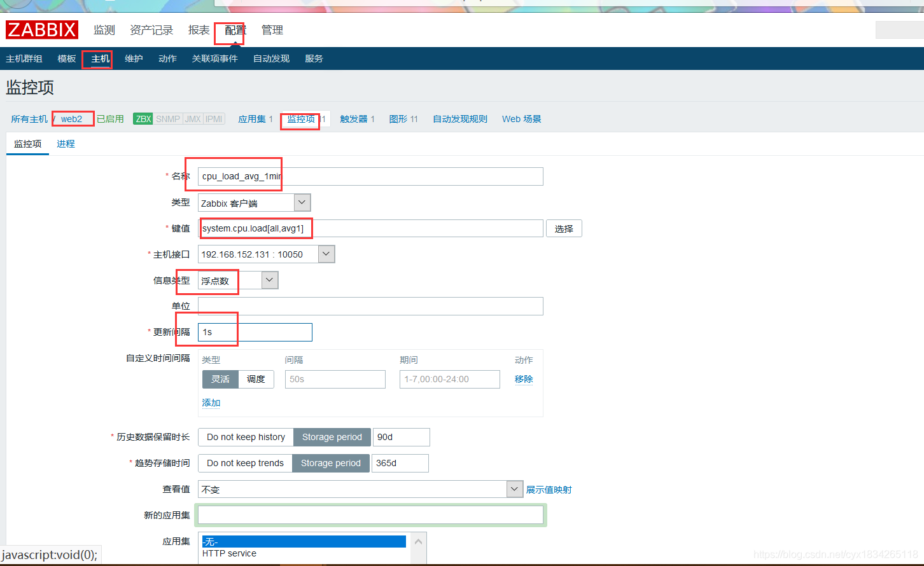Select Do not keep trends
Viewport: 924px width, 566px height.
(245, 463)
